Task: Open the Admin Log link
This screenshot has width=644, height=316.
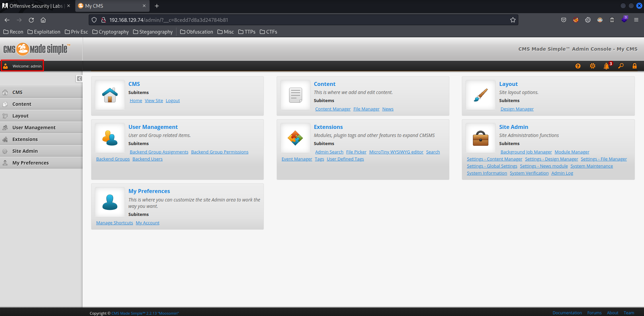Action: [x=562, y=173]
